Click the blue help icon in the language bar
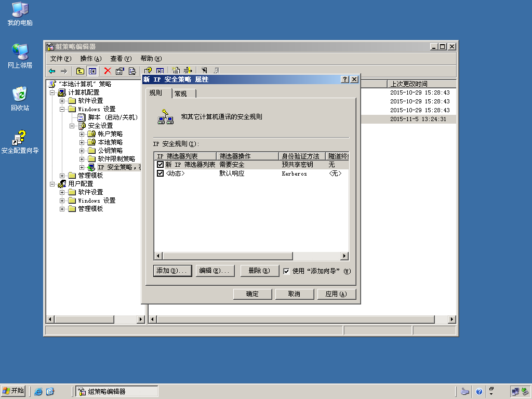532x399 pixels. click(479, 392)
